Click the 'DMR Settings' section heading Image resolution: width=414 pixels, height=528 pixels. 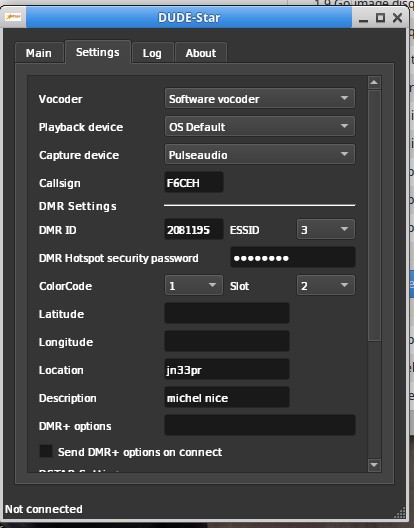tap(78, 206)
